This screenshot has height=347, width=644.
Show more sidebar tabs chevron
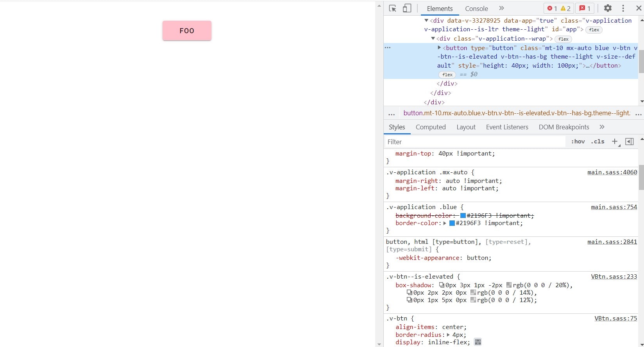[x=602, y=127]
